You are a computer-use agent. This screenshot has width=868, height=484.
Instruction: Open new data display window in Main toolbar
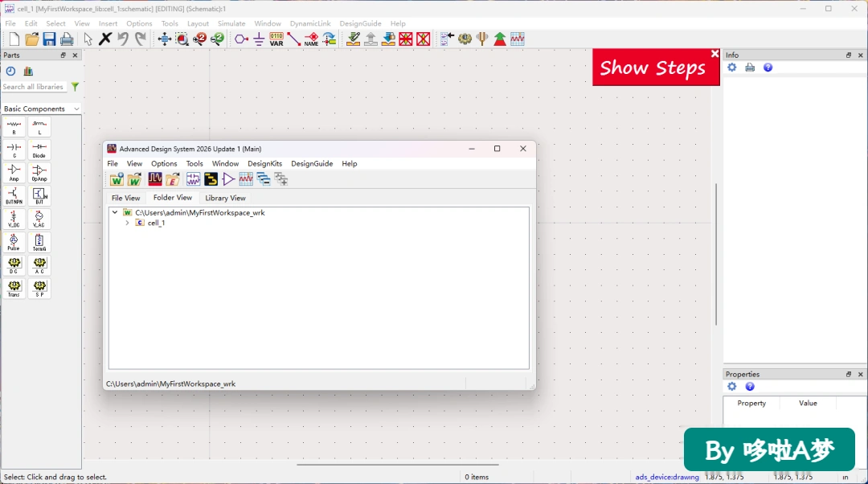tap(246, 178)
